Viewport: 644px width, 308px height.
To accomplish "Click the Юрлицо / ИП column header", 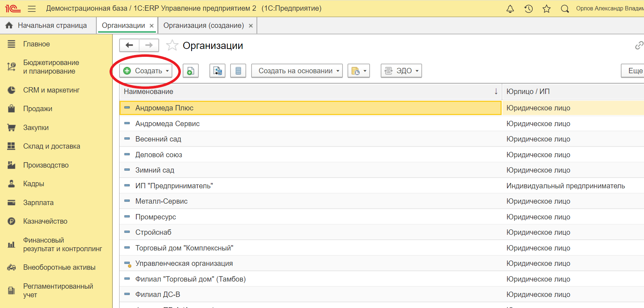I will 573,91.
